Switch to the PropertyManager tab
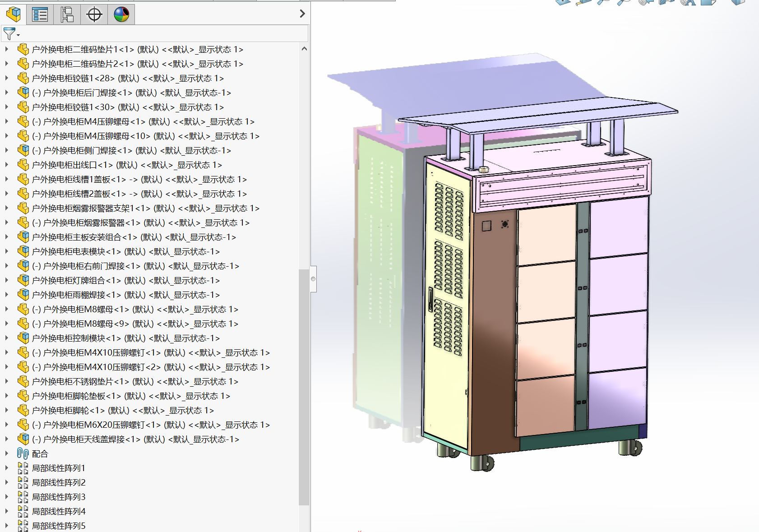This screenshot has width=759, height=532. point(40,14)
